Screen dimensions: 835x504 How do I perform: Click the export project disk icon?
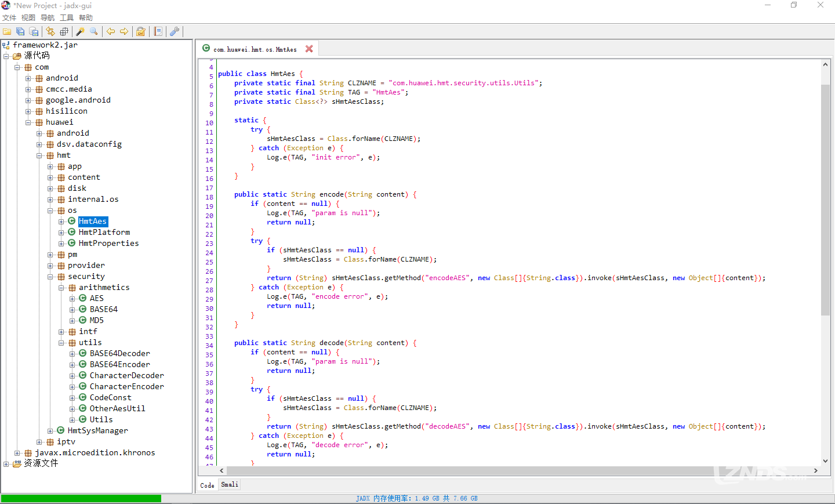pos(34,31)
